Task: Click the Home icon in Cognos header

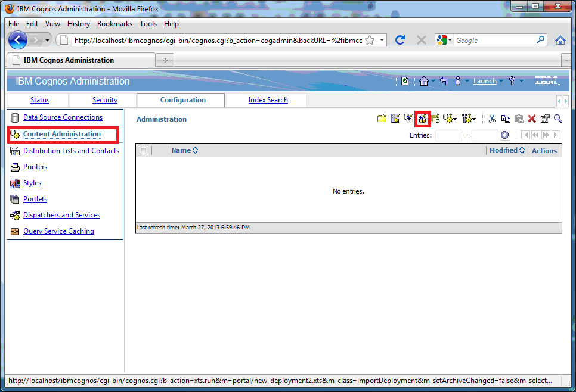Action: click(x=424, y=81)
